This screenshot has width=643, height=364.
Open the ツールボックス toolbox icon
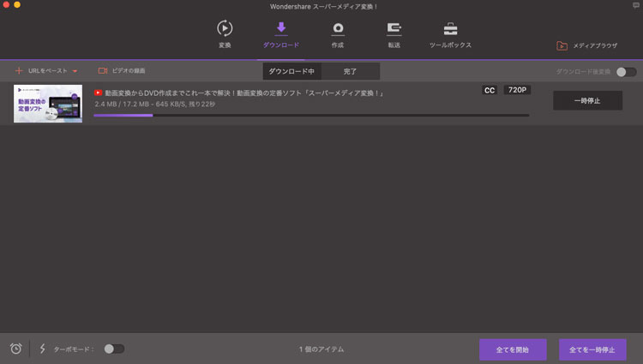click(x=450, y=28)
